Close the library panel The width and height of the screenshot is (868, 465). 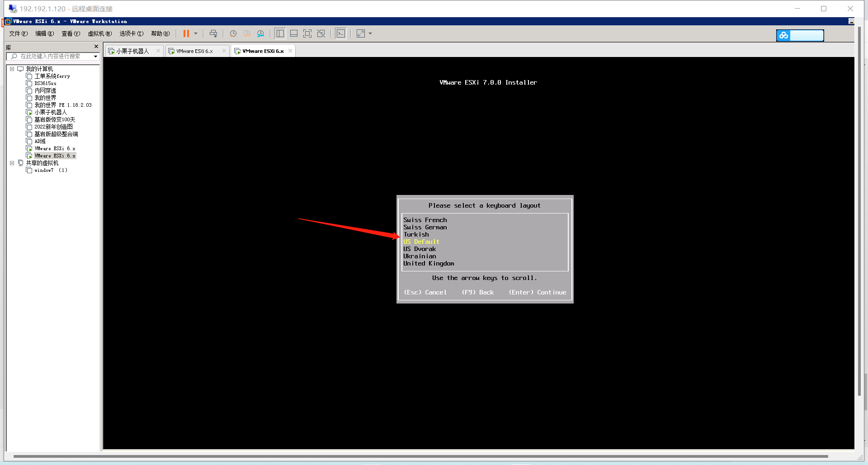96,47
